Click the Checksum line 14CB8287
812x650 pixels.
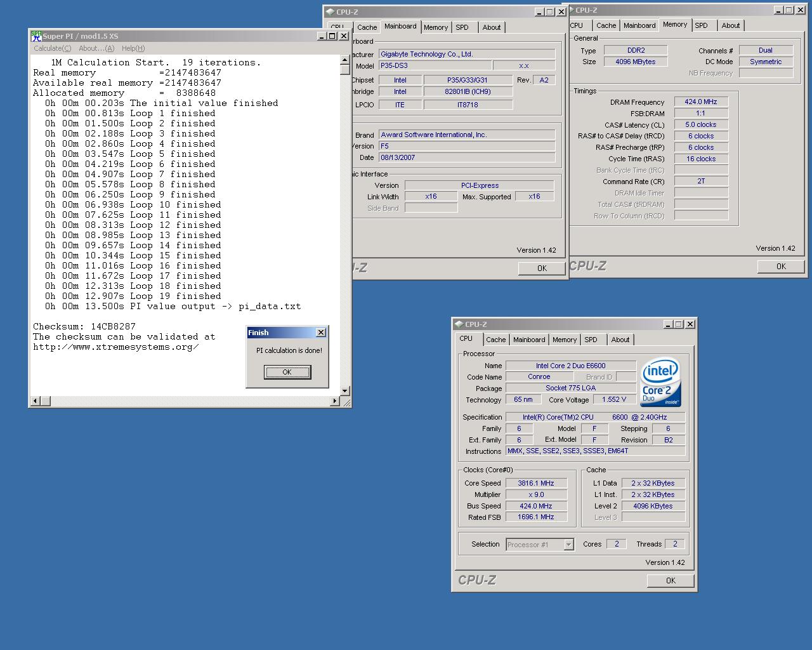[x=84, y=326]
